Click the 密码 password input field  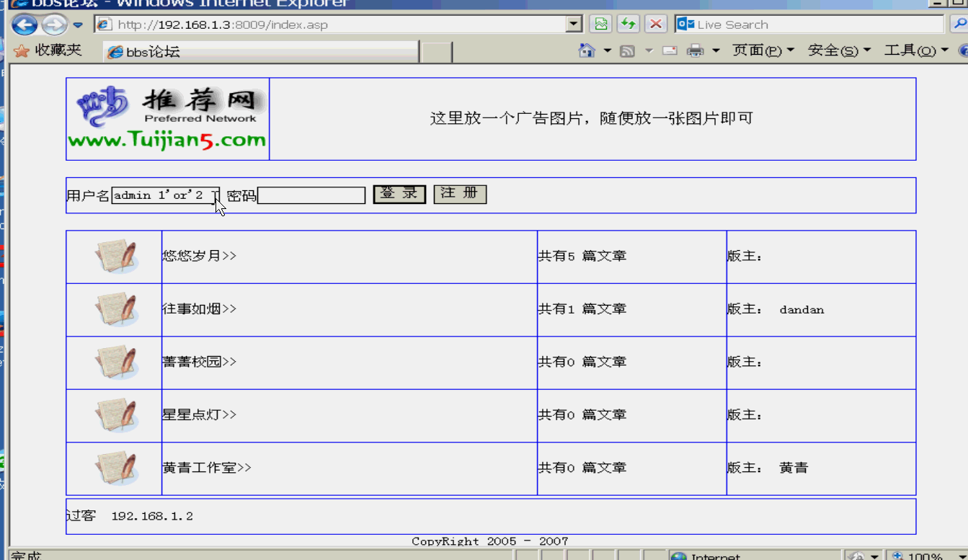pyautogui.click(x=311, y=195)
